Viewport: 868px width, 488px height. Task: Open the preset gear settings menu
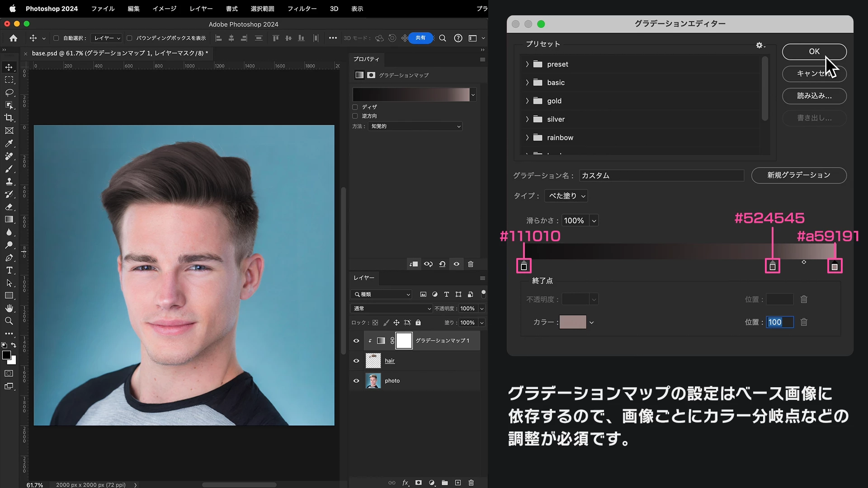pyautogui.click(x=759, y=45)
